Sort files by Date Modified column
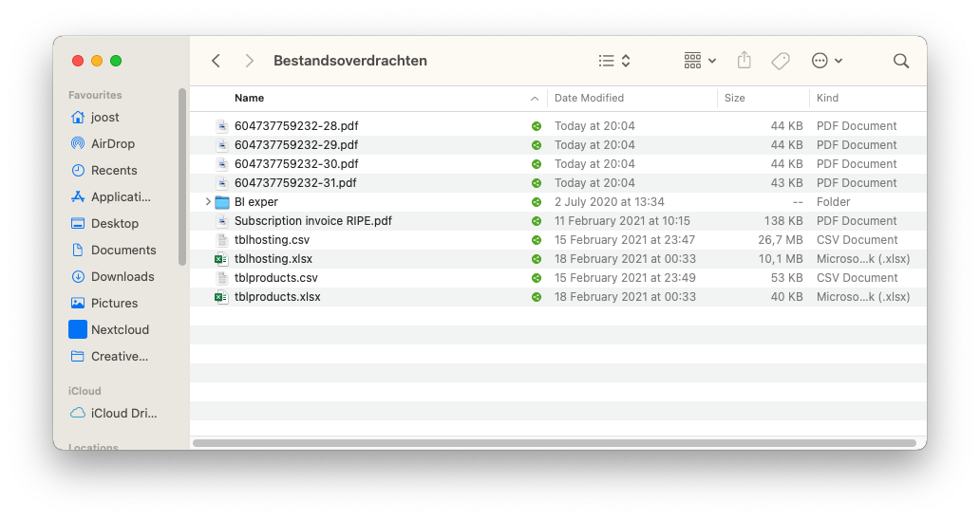Image resolution: width=980 pixels, height=520 pixels. [589, 98]
